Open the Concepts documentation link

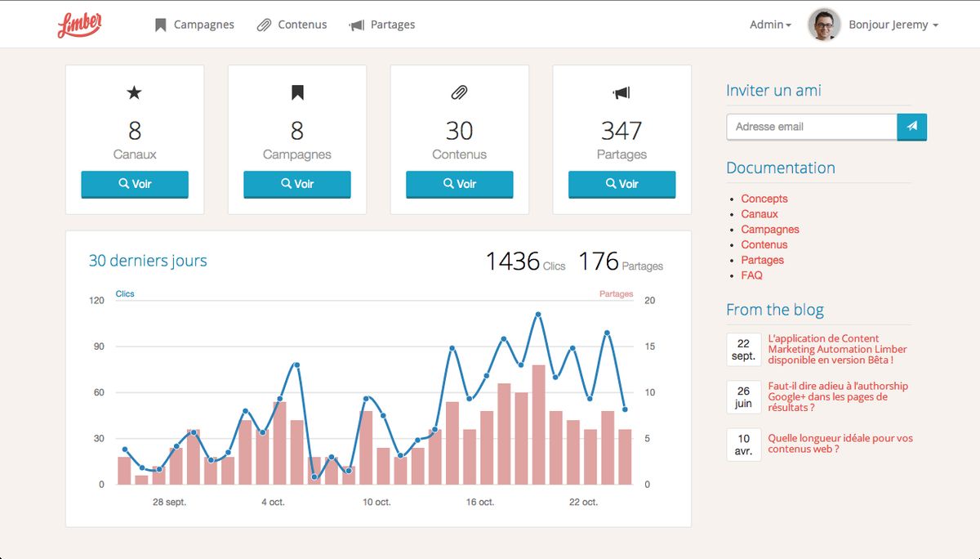[x=764, y=199]
